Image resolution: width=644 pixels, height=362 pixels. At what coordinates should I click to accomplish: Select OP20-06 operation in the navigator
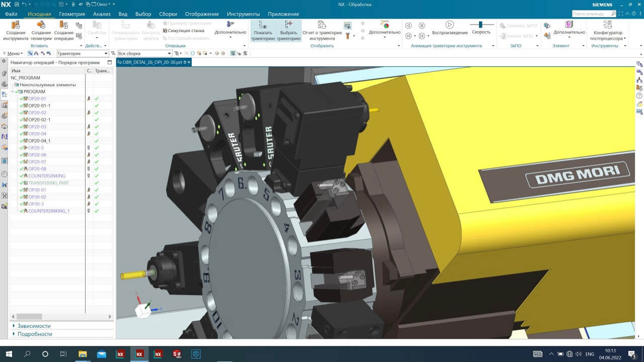37,155
